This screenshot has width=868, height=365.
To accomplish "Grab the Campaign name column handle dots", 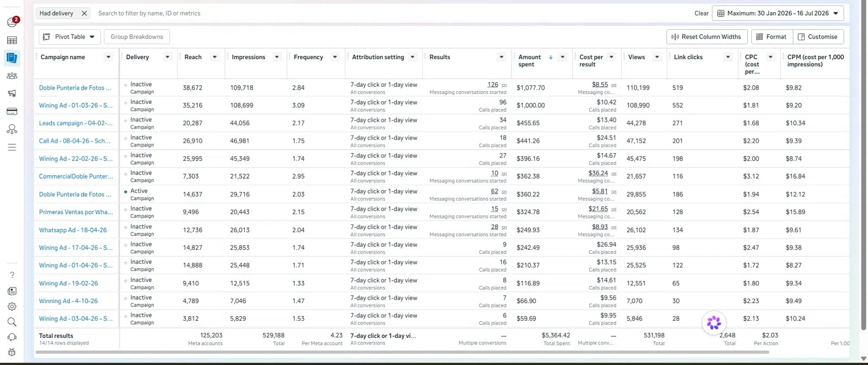I will (x=37, y=57).
